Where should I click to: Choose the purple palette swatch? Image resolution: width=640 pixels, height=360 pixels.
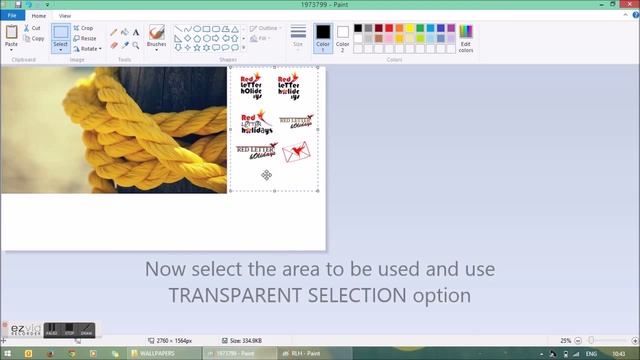[451, 28]
